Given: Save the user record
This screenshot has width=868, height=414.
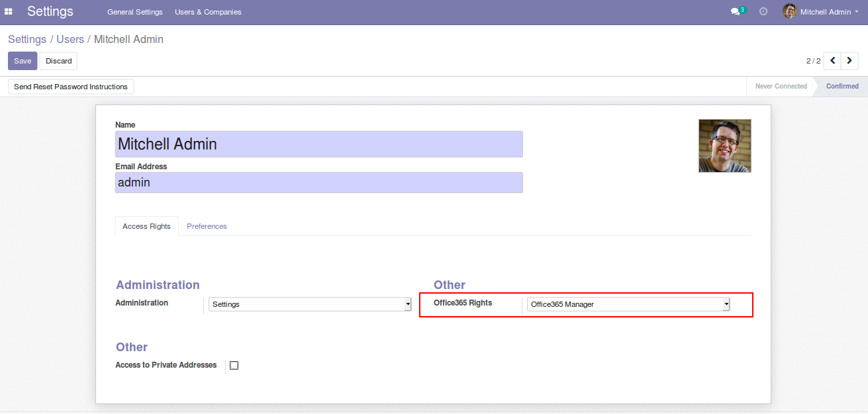Looking at the screenshot, I should pos(23,61).
